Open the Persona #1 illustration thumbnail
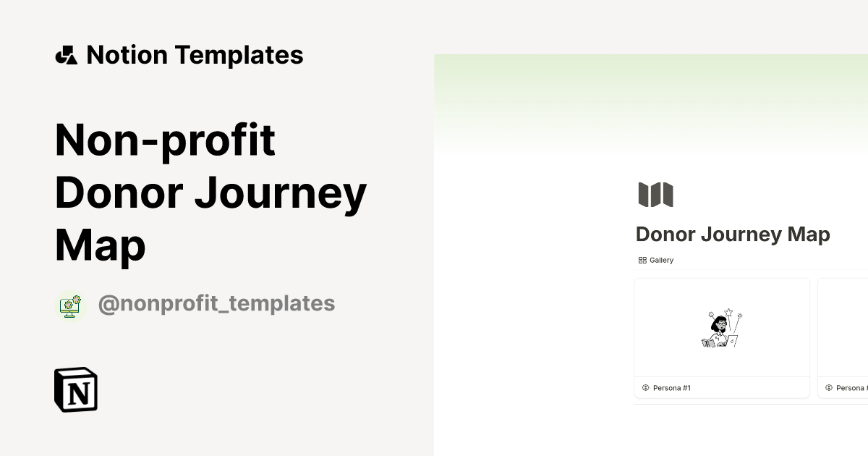Screen dimensions: 868x456 (722, 329)
